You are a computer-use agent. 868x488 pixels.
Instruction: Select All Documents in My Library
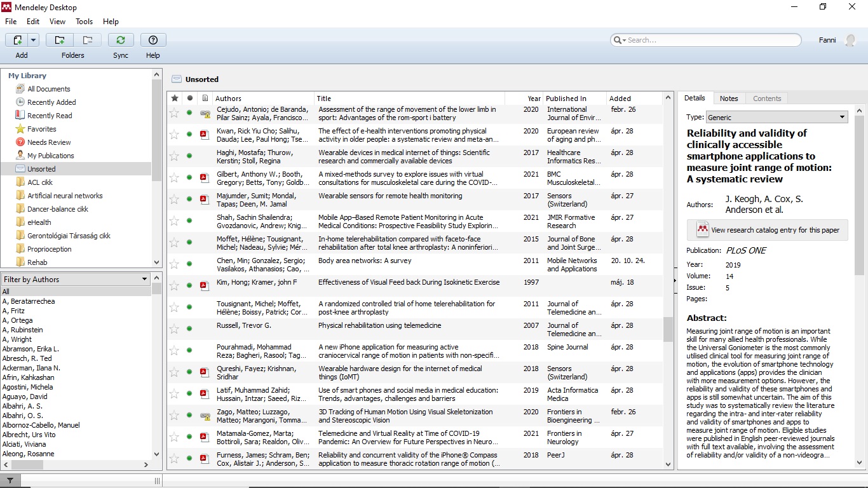[x=49, y=89]
